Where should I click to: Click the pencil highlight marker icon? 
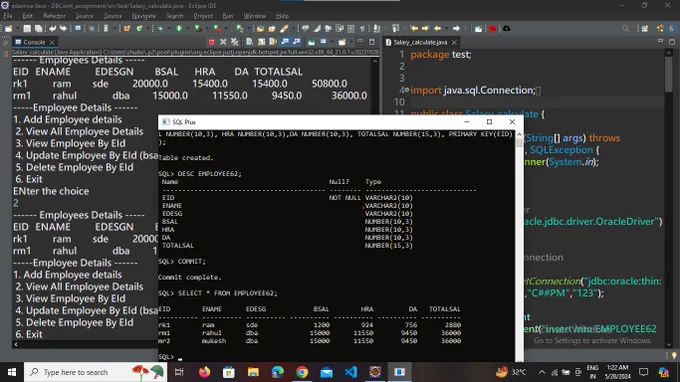coord(284,29)
